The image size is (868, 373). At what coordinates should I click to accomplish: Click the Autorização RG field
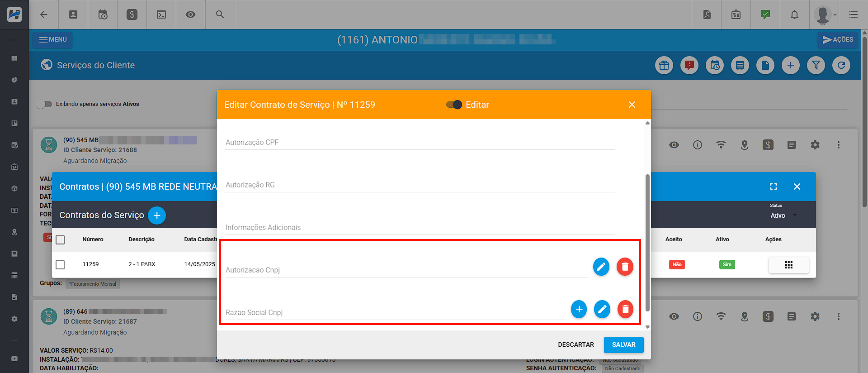click(x=420, y=185)
